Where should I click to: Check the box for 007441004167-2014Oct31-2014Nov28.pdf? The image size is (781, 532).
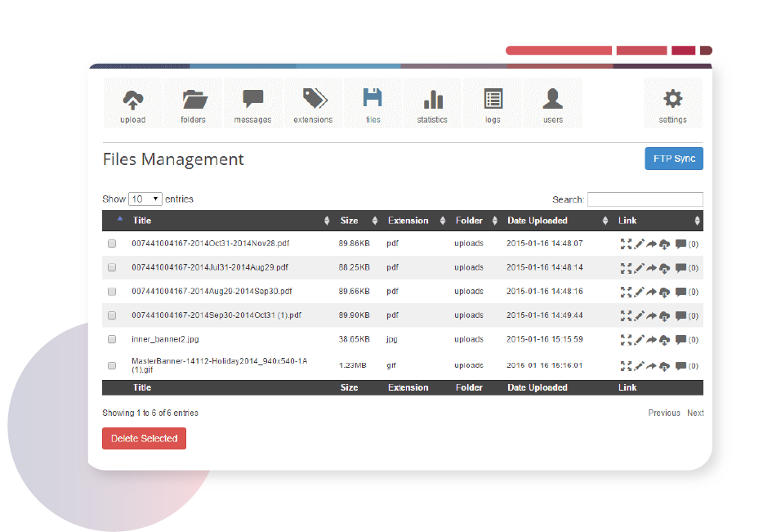[112, 244]
